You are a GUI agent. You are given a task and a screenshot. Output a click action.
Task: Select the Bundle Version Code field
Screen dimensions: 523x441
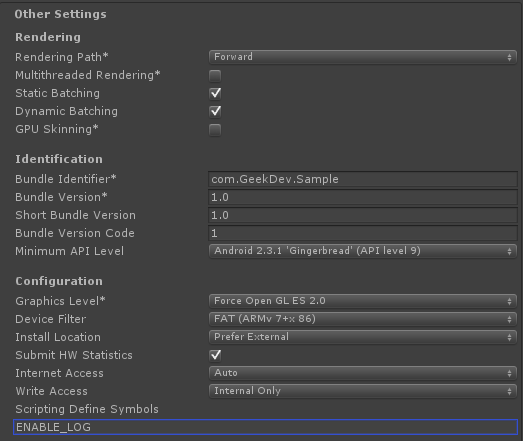(x=363, y=234)
